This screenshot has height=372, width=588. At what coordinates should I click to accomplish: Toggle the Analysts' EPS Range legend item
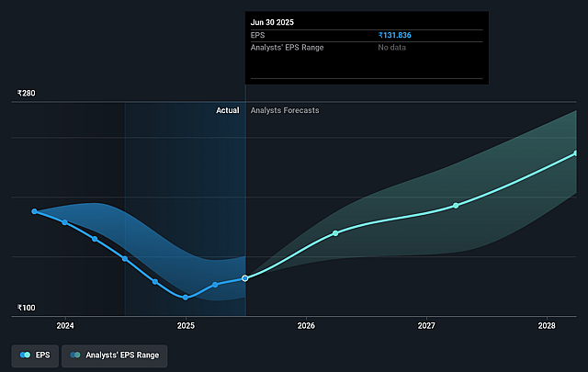pyautogui.click(x=115, y=354)
